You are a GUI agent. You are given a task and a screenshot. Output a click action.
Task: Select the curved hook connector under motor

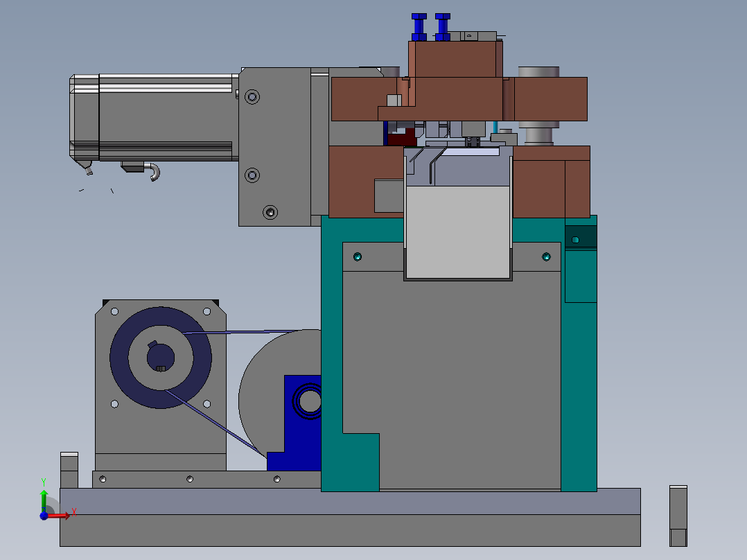click(x=155, y=172)
